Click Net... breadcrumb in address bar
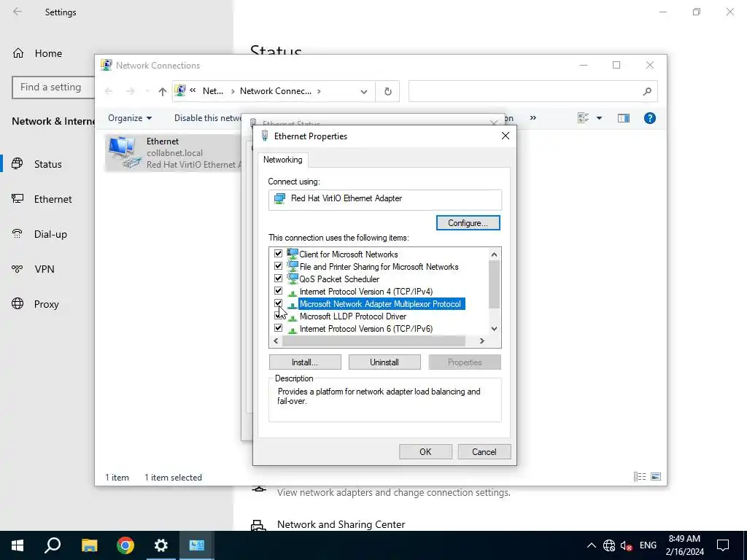This screenshot has height=560, width=747. 213,91
